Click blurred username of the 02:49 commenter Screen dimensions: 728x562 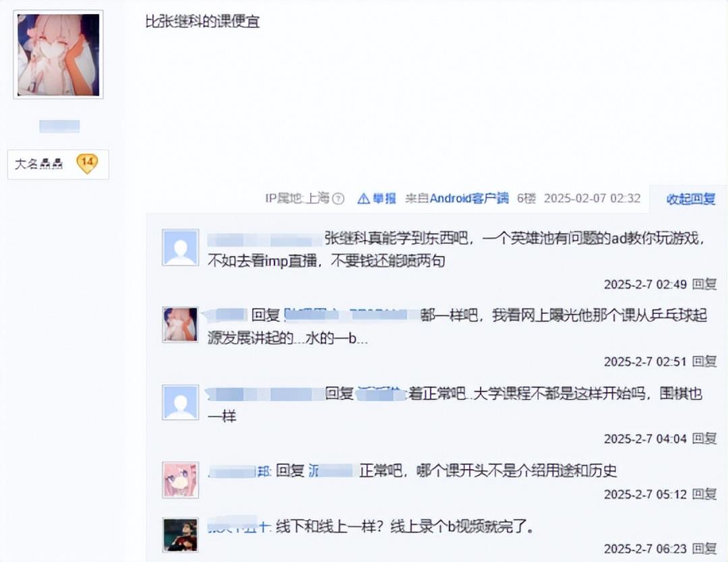(265, 239)
